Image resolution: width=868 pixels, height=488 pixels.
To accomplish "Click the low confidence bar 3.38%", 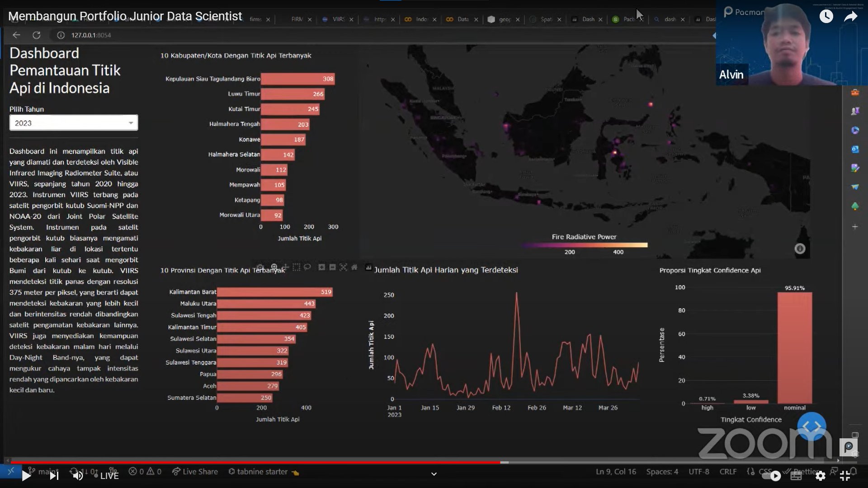I will (x=750, y=401).
